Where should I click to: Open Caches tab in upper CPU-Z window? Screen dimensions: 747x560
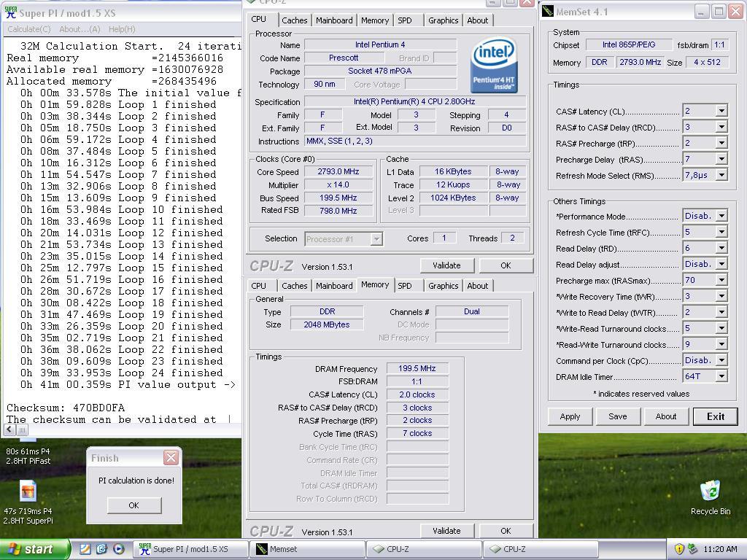(x=295, y=20)
